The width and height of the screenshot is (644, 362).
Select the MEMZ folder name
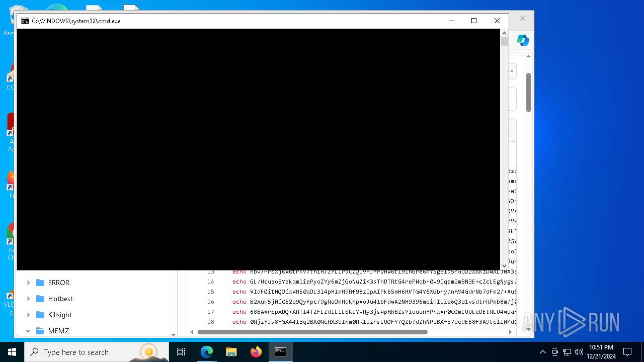(x=58, y=331)
